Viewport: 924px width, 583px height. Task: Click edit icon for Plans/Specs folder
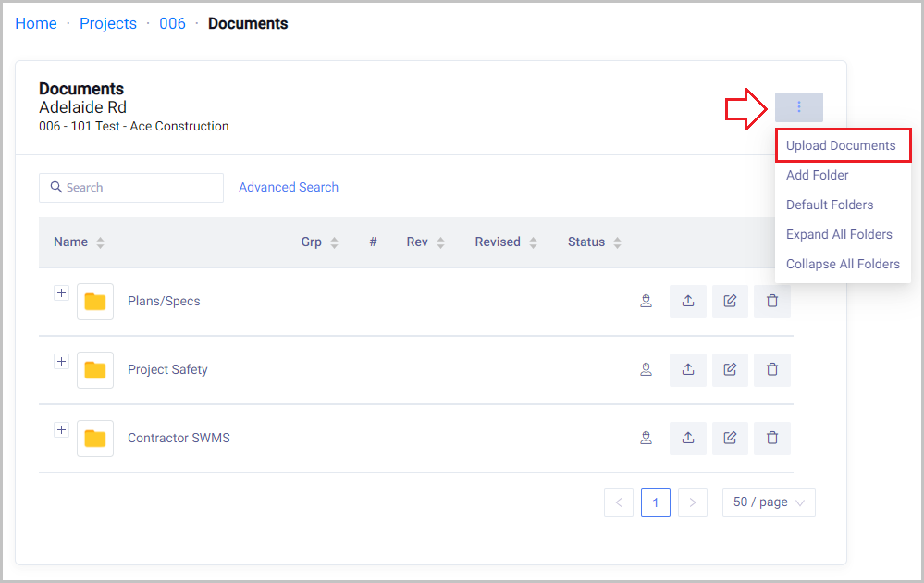click(730, 301)
